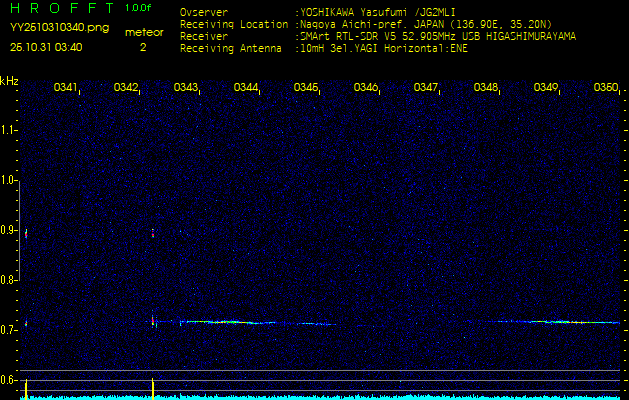
Task: Select the 0347 time tick label
Action: (425, 88)
